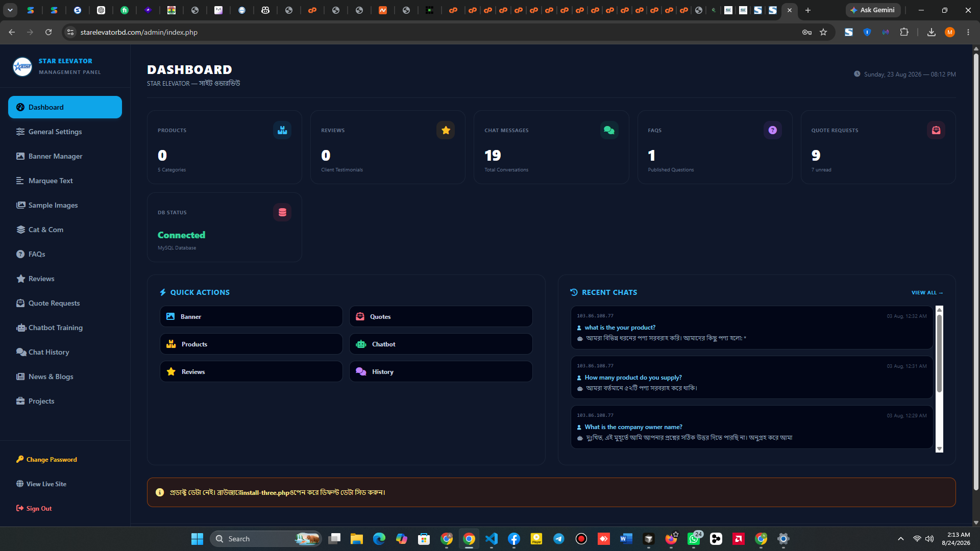The image size is (980, 551).
Task: Open Visual Studio Code from taskbar
Action: 492,539
